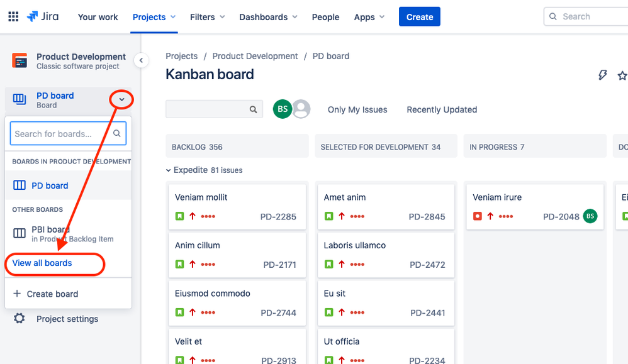Image resolution: width=628 pixels, height=364 pixels.
Task: Open the Ut officia card
Action: [x=386, y=346]
